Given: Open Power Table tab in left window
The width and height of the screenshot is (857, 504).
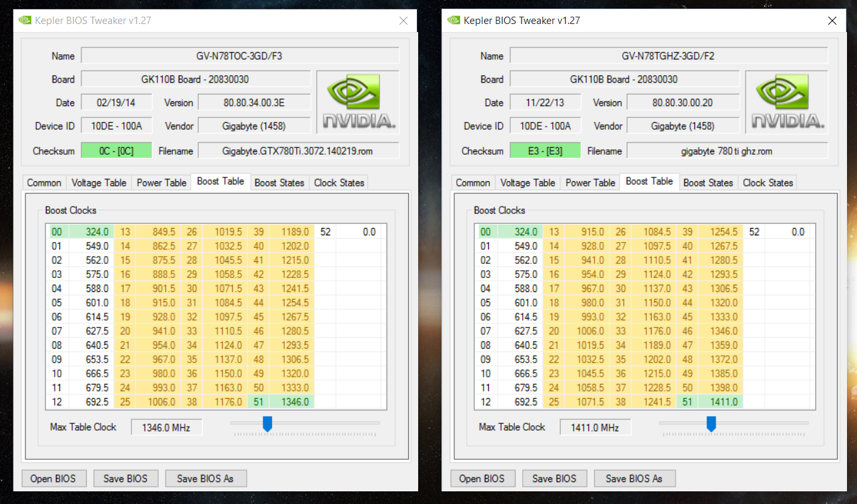Looking at the screenshot, I should tap(161, 183).
